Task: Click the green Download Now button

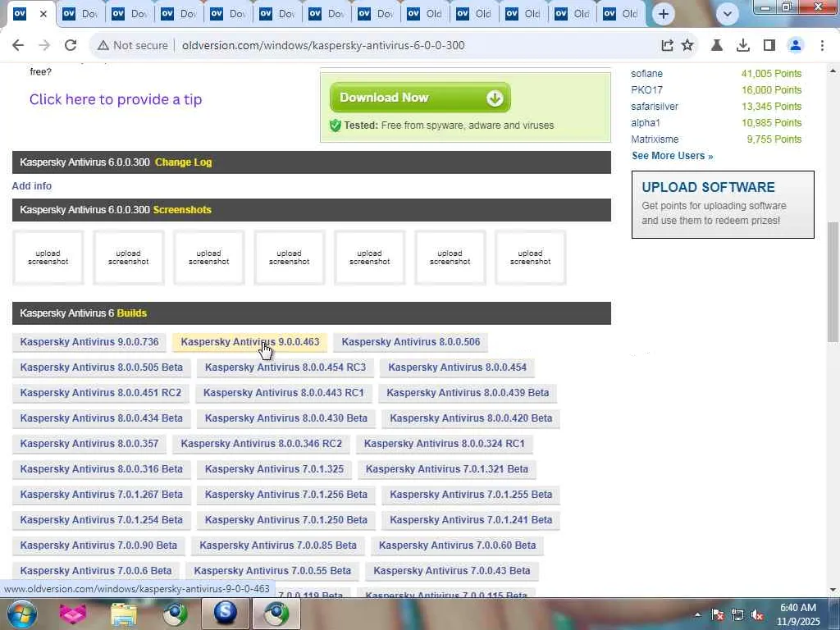Action: (420, 98)
